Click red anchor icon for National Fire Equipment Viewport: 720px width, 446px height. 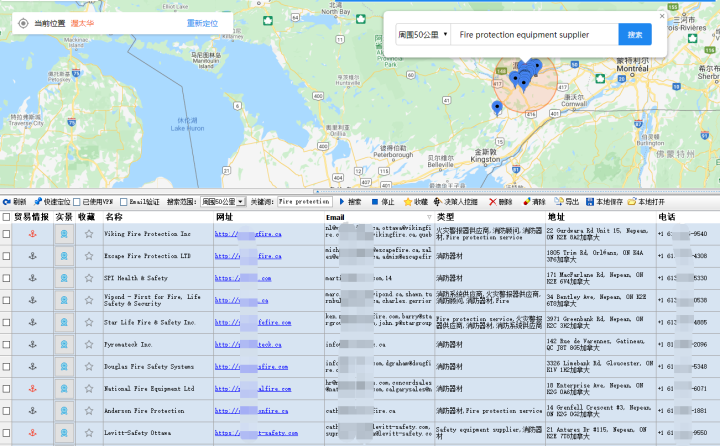click(33, 389)
